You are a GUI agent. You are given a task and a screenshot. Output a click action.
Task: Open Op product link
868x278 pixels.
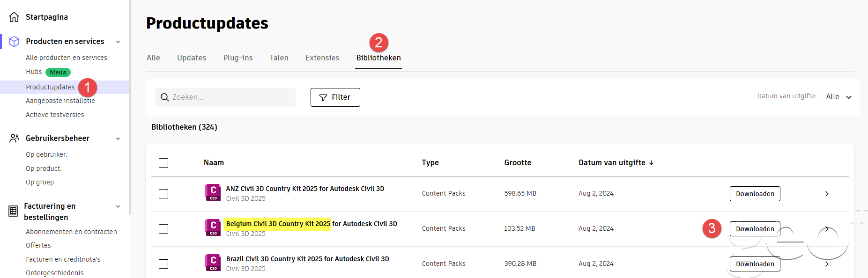coord(44,168)
